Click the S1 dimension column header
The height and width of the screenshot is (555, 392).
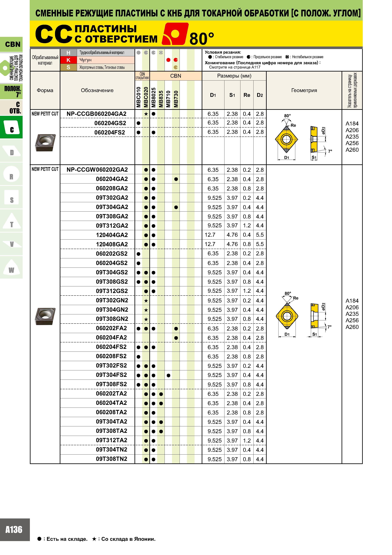click(232, 95)
